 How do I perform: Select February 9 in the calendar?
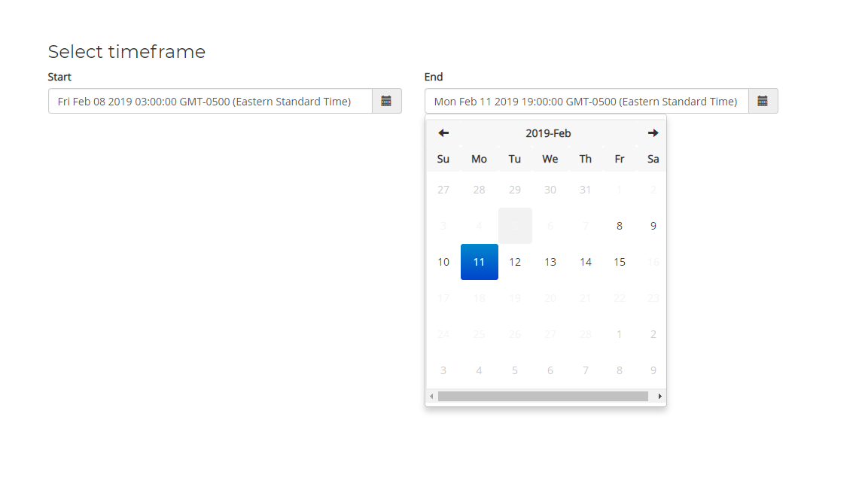point(653,226)
